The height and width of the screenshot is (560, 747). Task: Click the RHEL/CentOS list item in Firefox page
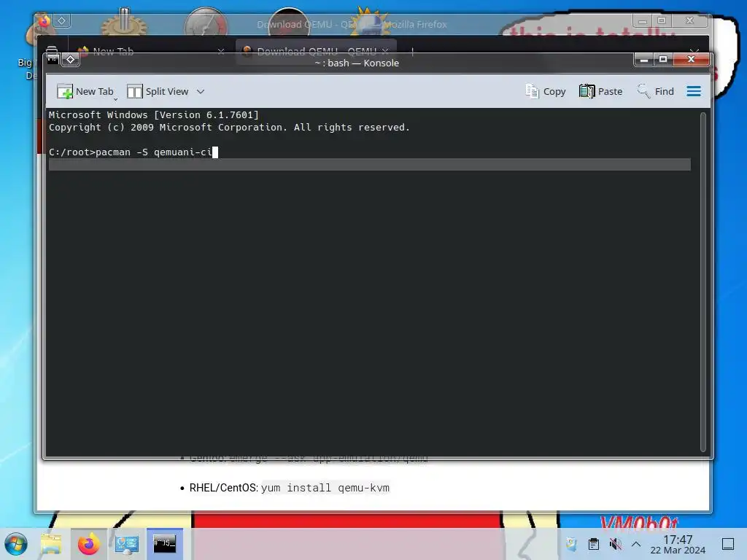tap(285, 488)
